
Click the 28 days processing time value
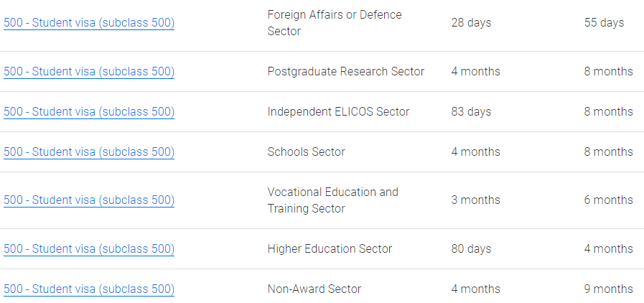tap(471, 23)
